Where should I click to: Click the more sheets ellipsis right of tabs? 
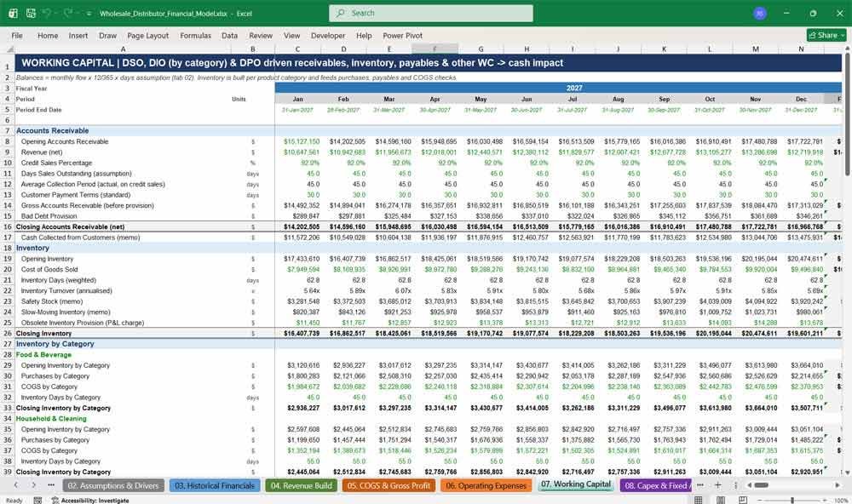coord(699,485)
